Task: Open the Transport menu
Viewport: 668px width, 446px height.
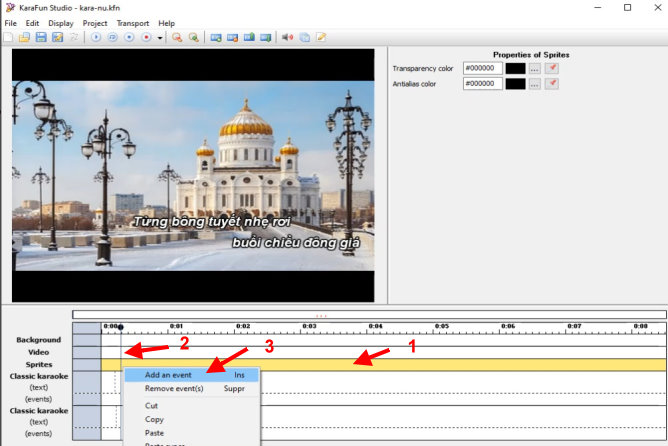Action: click(x=132, y=23)
